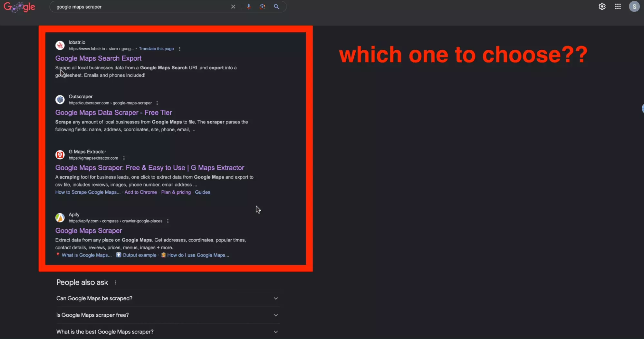Click the search input field
The width and height of the screenshot is (644, 339).
point(142,7)
